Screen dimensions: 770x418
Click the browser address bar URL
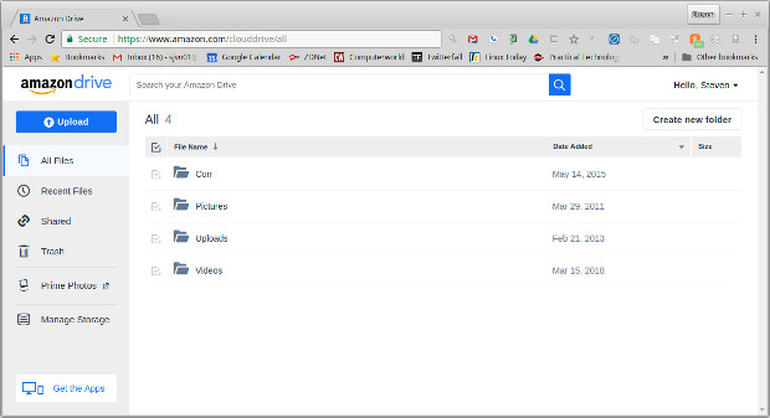202,39
